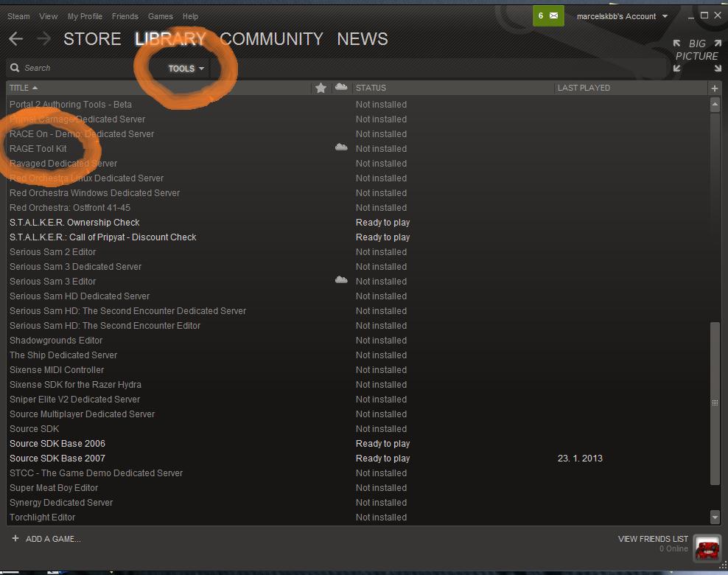The width and height of the screenshot is (728, 575).
Task: Expand marcelskbb's Account dropdown
Action: tap(622, 16)
